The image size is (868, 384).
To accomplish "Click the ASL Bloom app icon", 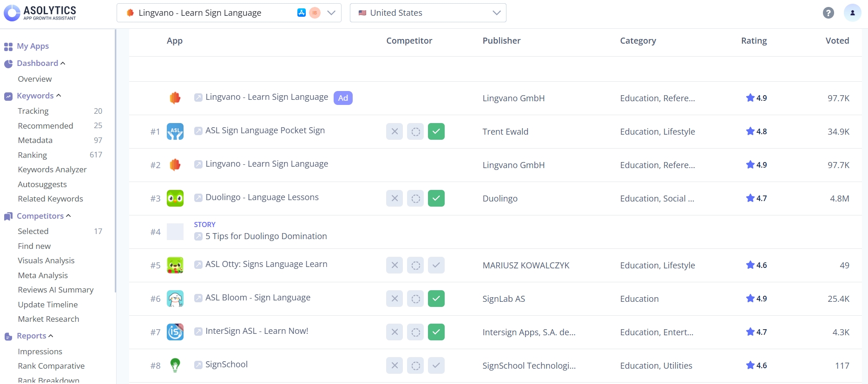I will tap(175, 299).
